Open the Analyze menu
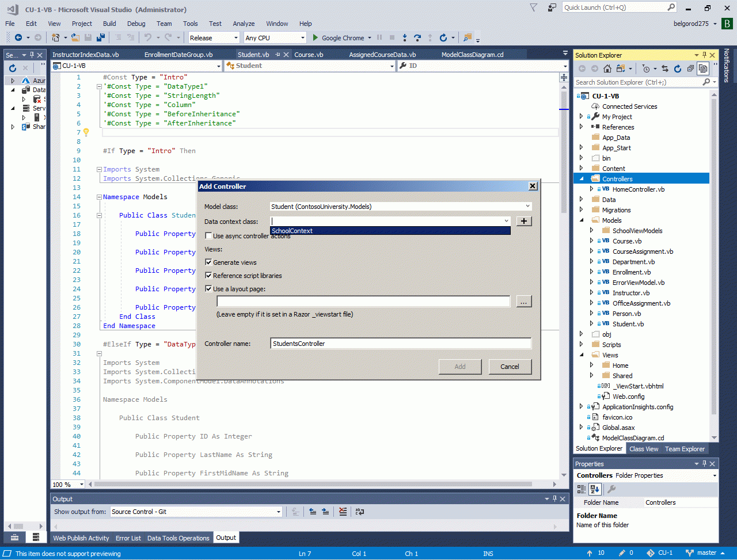The image size is (737, 560). coord(244,24)
